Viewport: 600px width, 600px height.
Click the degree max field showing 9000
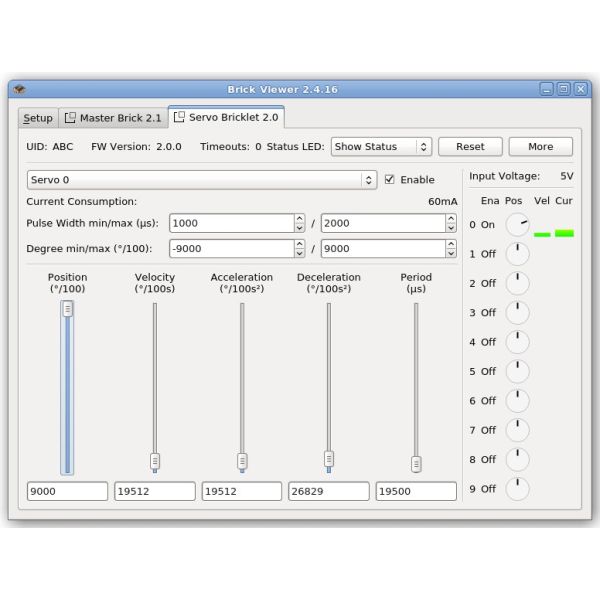383,249
